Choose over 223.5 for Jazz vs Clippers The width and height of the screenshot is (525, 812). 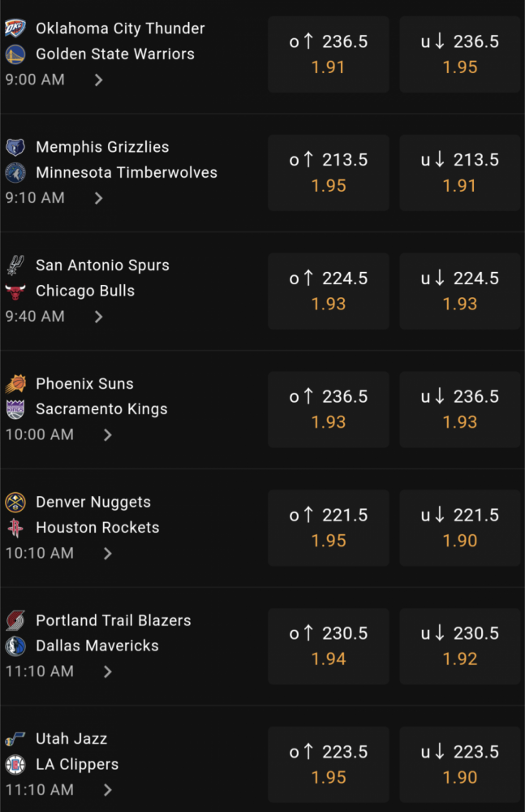[329, 764]
